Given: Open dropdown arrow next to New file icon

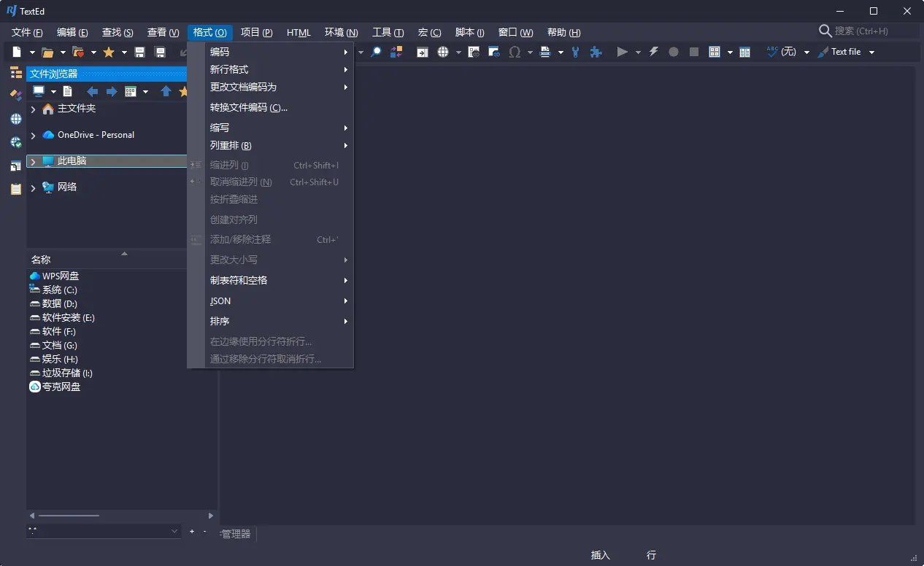Looking at the screenshot, I should pyautogui.click(x=32, y=52).
